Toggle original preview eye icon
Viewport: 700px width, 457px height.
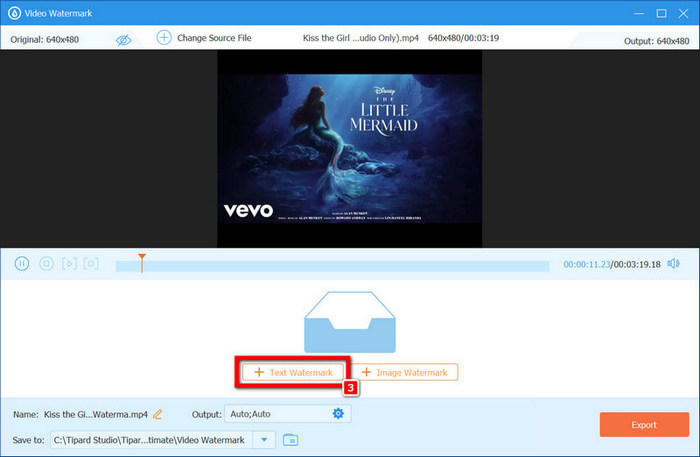[123, 40]
